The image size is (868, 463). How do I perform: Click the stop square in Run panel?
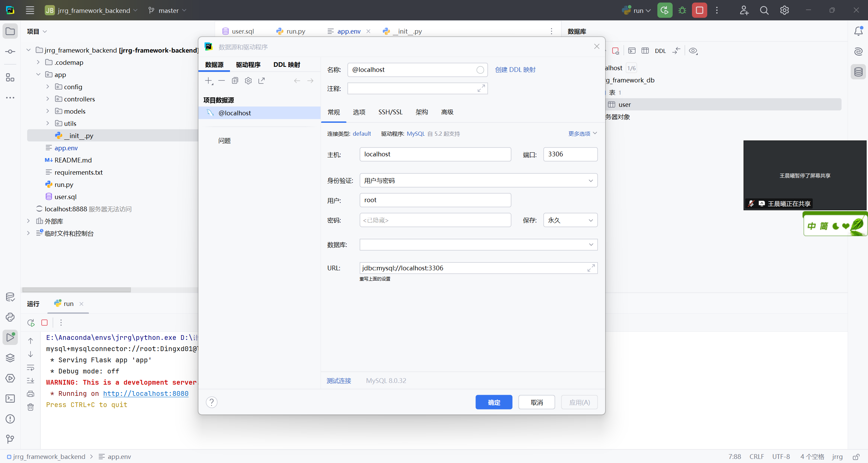click(44, 323)
